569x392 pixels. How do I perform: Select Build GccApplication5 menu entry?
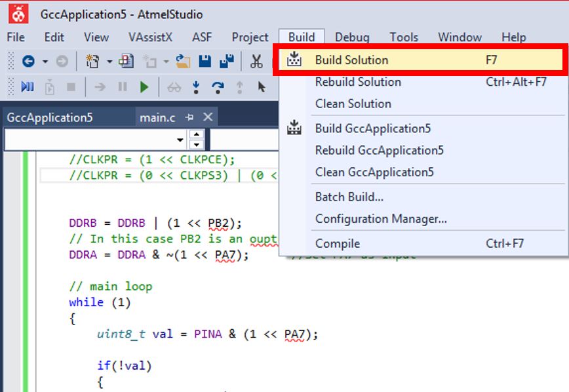(423, 128)
